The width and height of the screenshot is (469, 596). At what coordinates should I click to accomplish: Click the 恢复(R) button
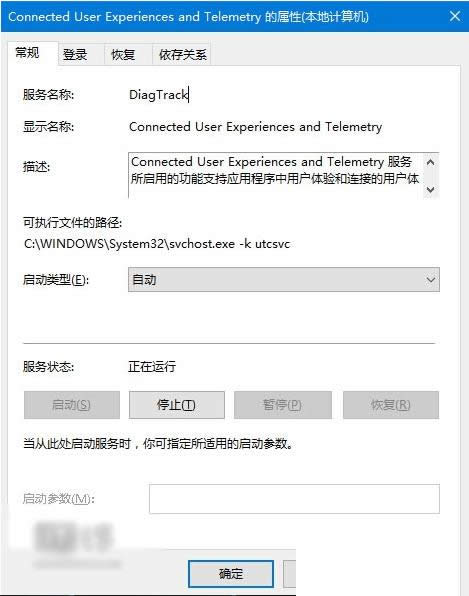point(391,405)
